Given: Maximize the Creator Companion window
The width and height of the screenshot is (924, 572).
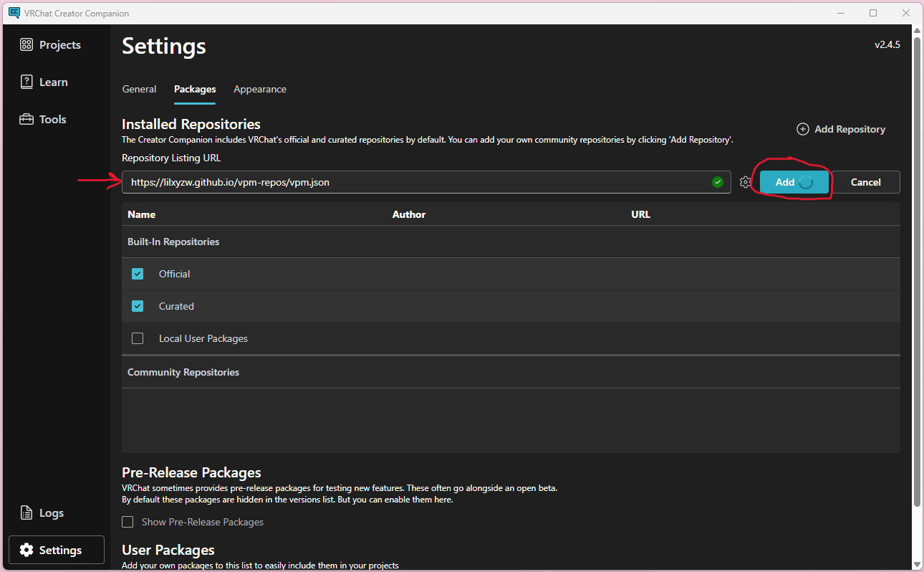Looking at the screenshot, I should point(873,13).
